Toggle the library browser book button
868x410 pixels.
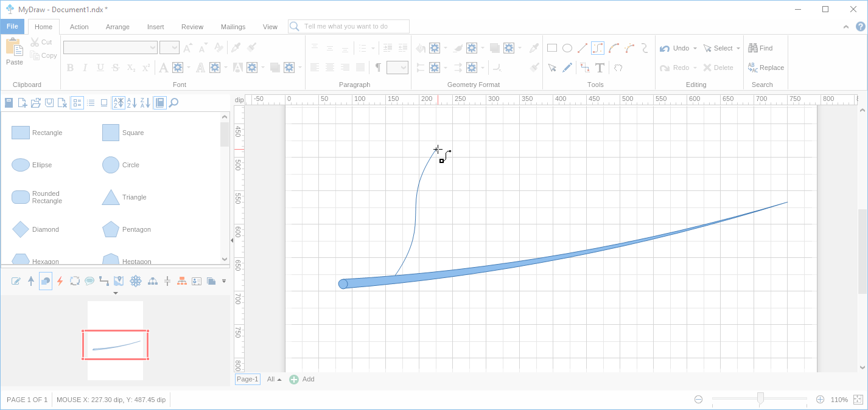[x=159, y=103]
